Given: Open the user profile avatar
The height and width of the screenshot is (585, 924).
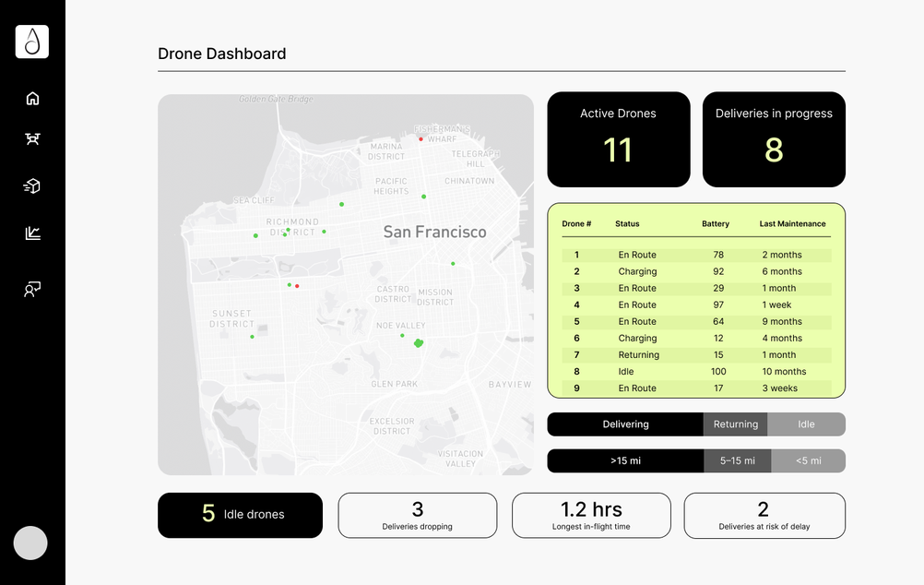Looking at the screenshot, I should [x=30, y=543].
